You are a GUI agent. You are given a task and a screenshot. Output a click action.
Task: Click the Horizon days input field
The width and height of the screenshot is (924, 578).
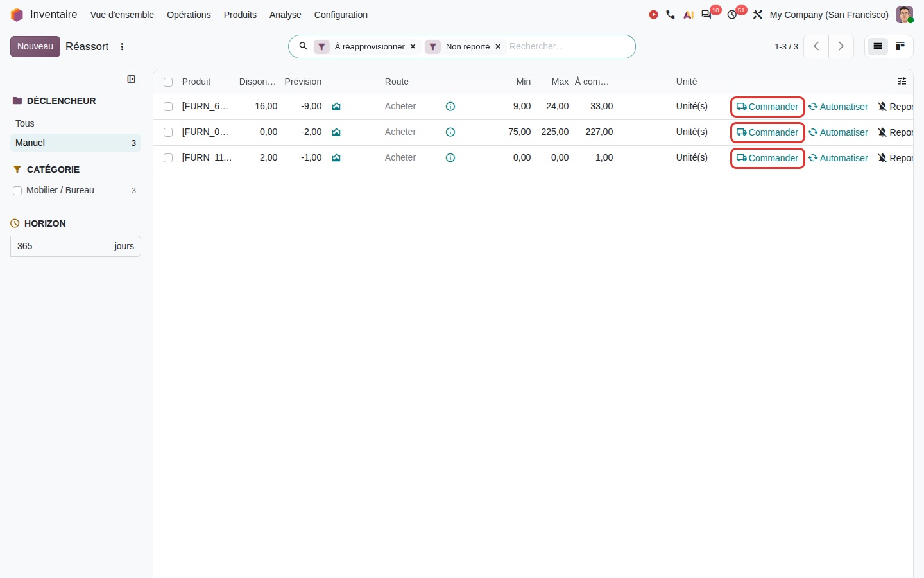pyautogui.click(x=59, y=246)
